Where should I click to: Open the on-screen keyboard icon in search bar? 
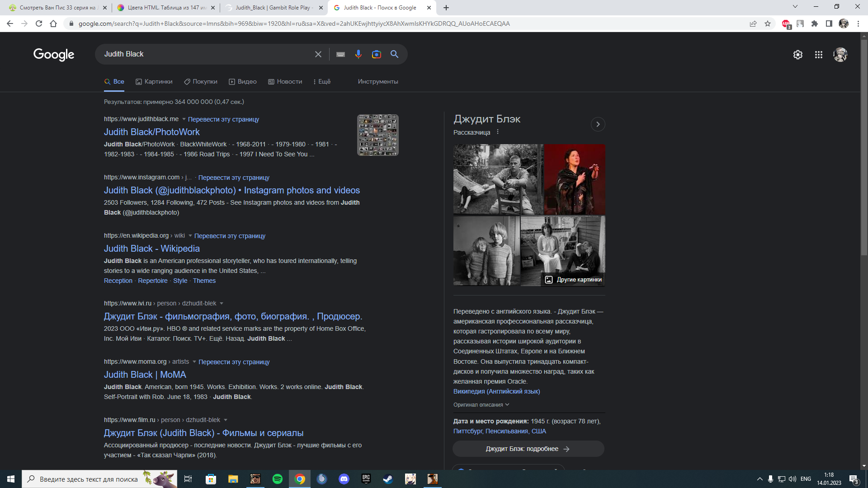tap(340, 54)
